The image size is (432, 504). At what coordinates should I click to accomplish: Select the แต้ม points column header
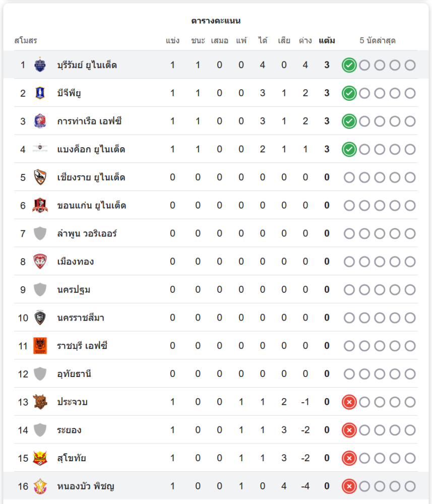coord(327,40)
